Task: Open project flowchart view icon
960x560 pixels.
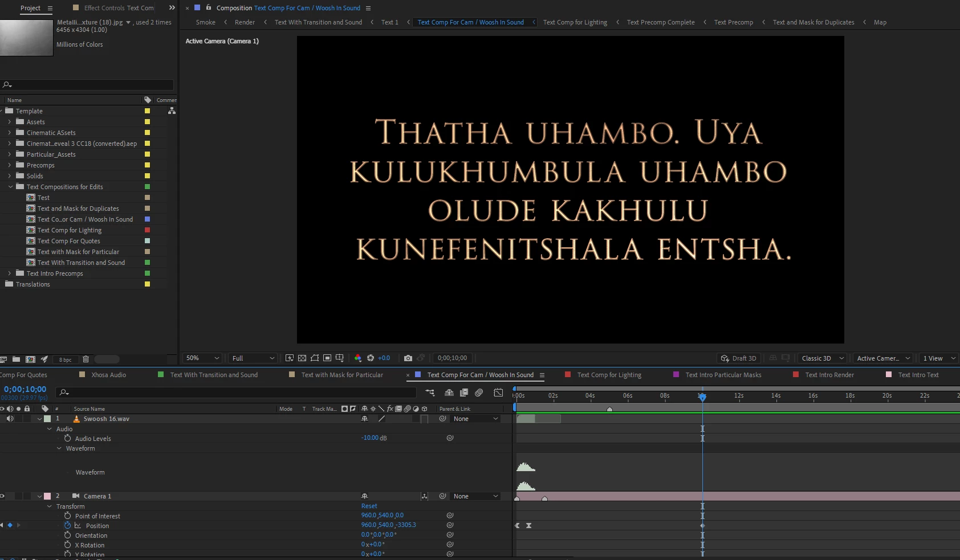Action: (x=172, y=111)
